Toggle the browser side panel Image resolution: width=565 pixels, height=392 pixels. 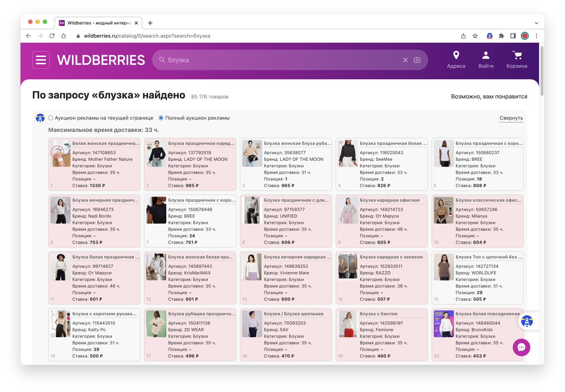513,36
